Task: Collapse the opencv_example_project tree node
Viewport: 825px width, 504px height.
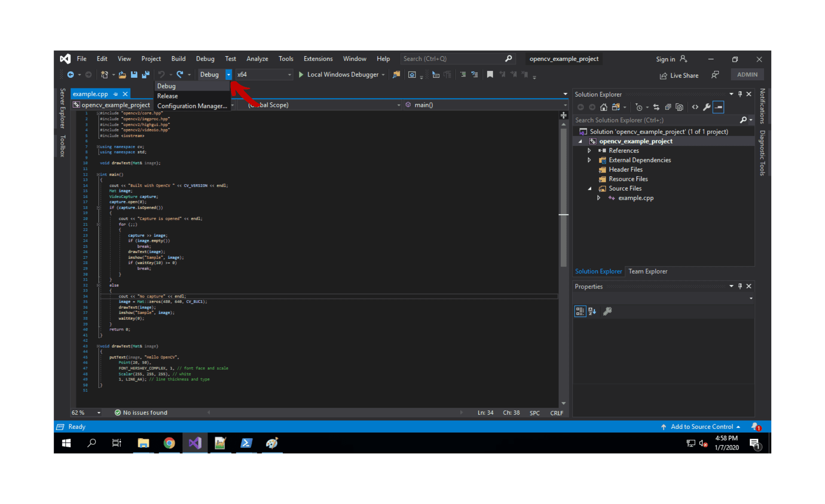Action: click(580, 141)
